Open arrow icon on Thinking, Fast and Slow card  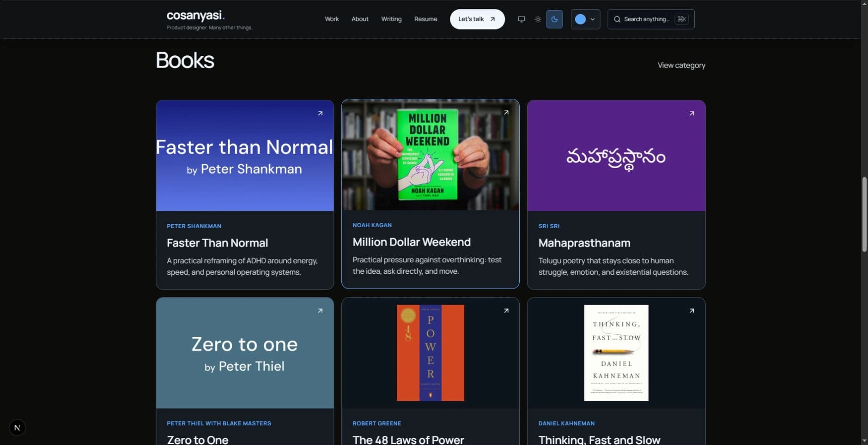pyautogui.click(x=692, y=311)
